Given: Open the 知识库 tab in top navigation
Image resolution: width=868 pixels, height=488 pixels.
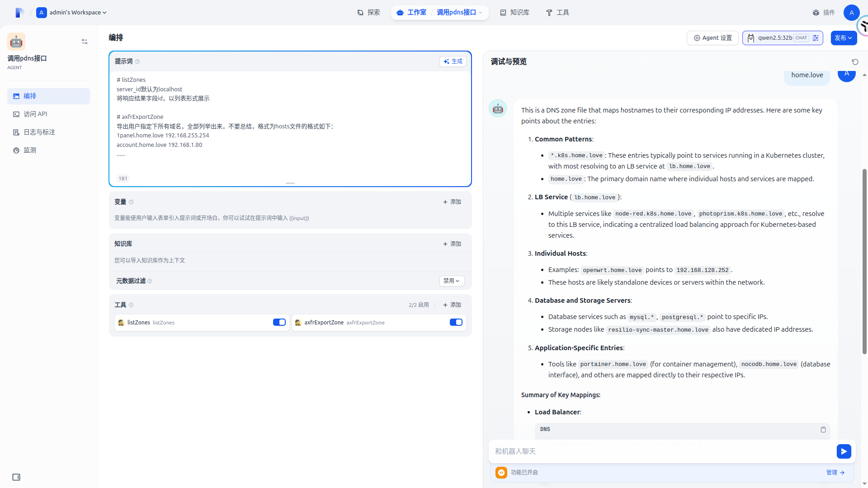Looking at the screenshot, I should click(x=515, y=13).
